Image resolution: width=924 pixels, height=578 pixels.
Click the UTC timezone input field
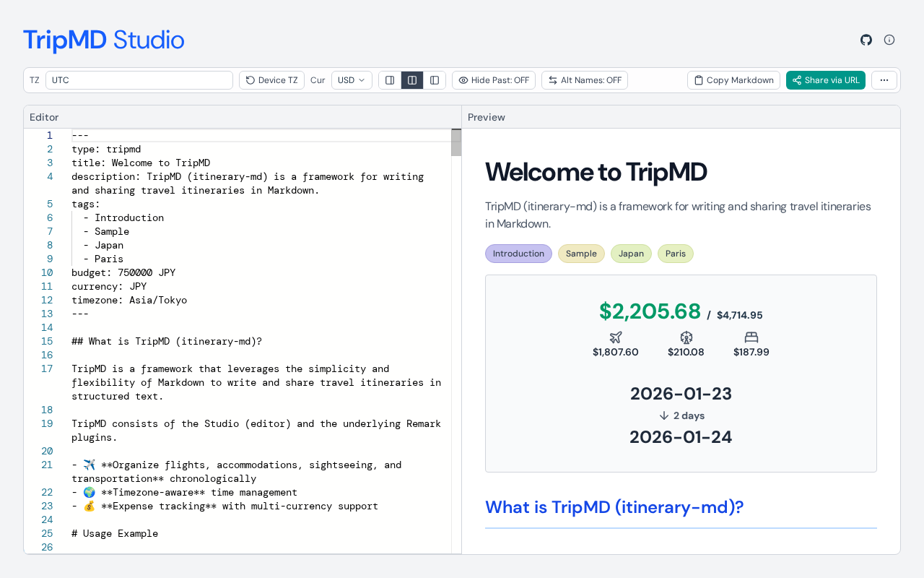point(139,80)
